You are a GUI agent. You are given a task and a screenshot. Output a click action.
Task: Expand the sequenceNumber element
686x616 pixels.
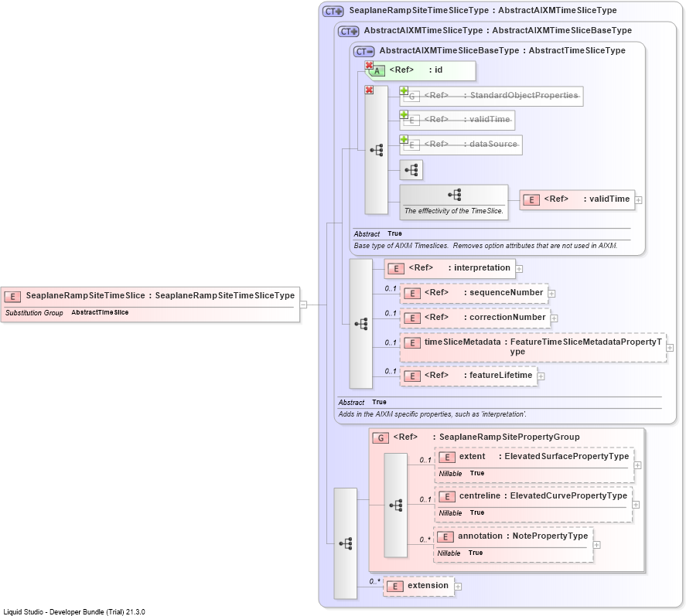tap(551, 294)
